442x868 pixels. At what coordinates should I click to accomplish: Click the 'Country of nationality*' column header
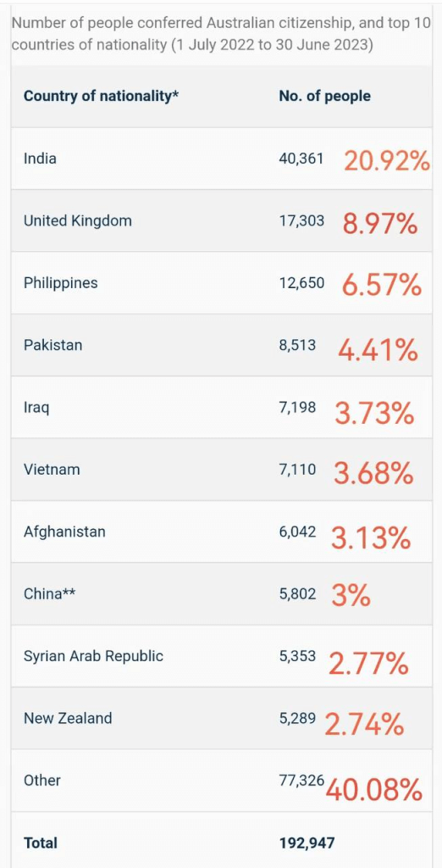click(102, 96)
